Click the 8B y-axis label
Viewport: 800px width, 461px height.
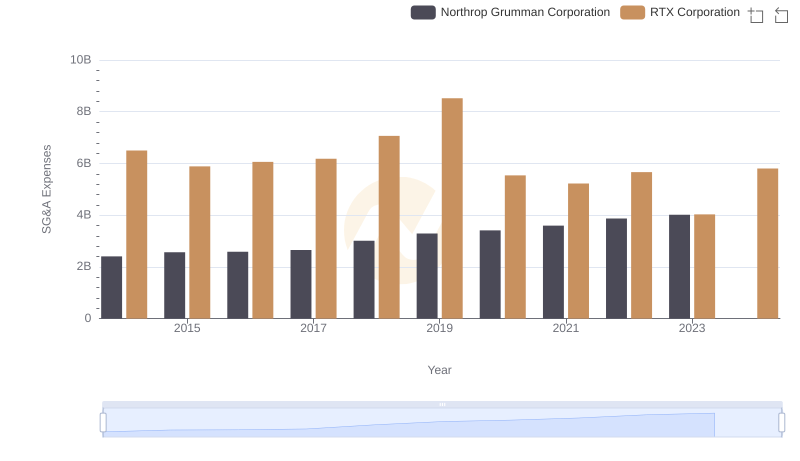click(84, 111)
